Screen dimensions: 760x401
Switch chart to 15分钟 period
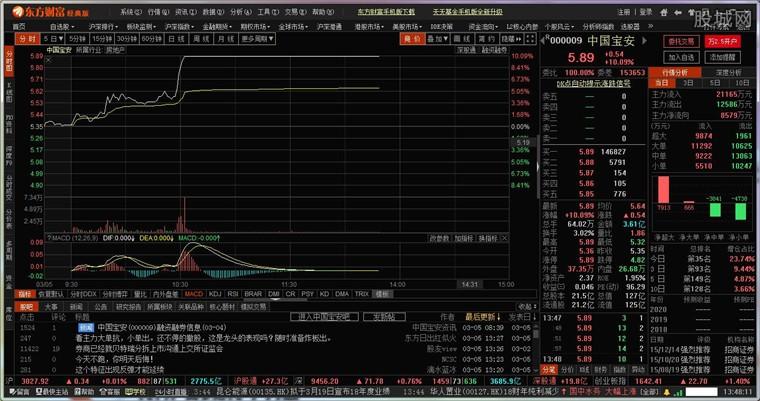tap(103, 39)
